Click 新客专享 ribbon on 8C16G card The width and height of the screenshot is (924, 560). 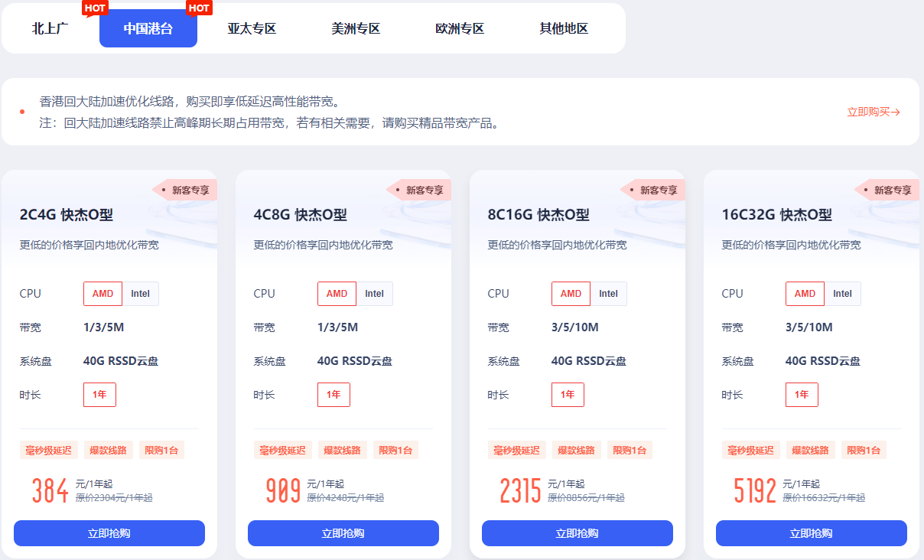click(x=652, y=190)
